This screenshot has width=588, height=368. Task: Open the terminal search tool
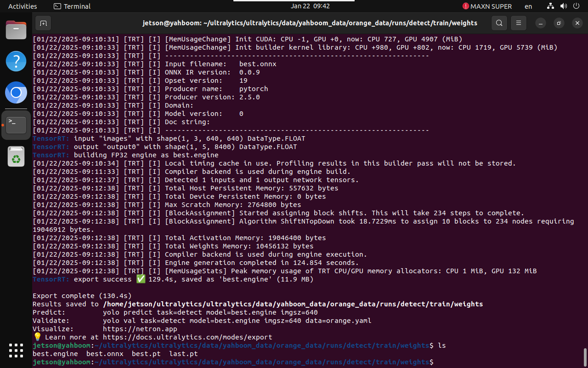coord(499,23)
